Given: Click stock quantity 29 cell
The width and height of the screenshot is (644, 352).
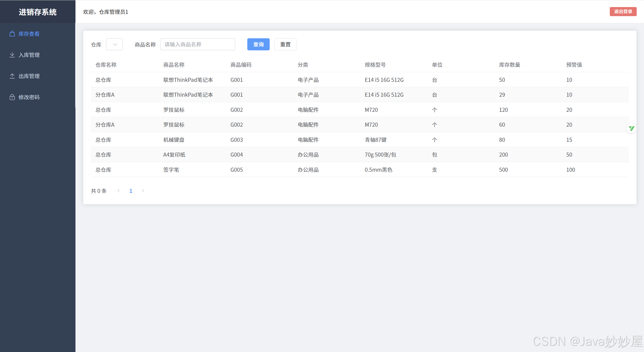Looking at the screenshot, I should click(x=502, y=95).
